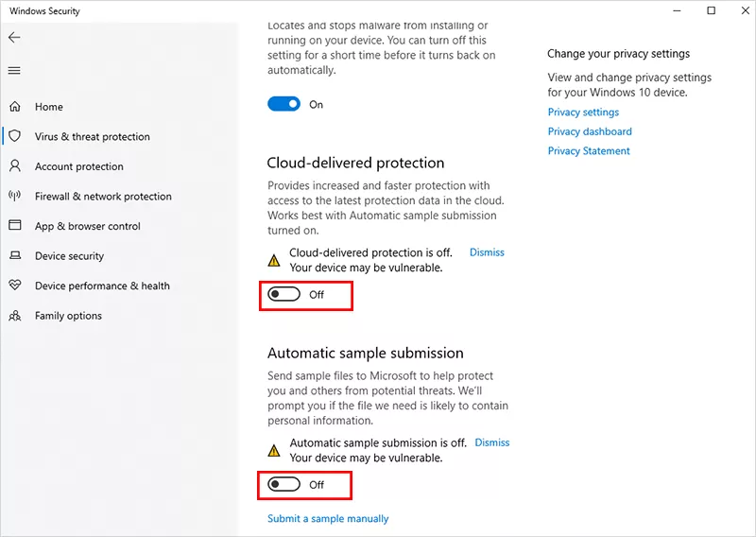Open the Privacy settings link
This screenshot has height=537, width=756.
pyautogui.click(x=583, y=113)
